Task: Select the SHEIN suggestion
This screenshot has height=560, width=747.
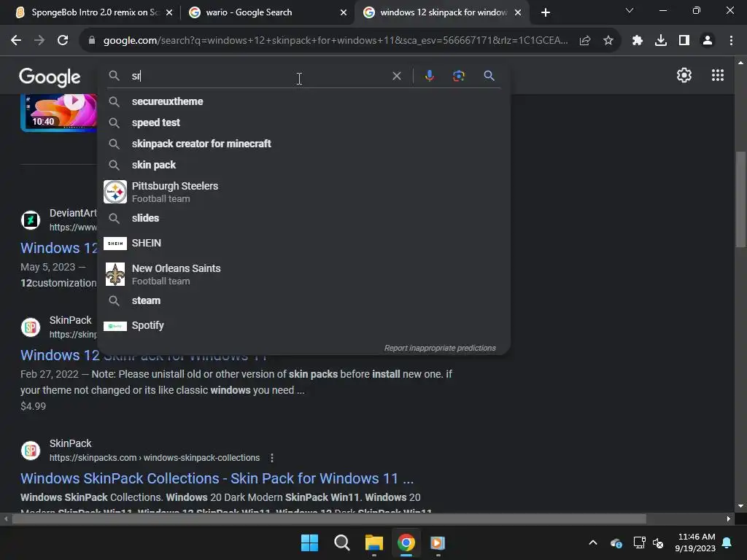Action: [x=303, y=244]
